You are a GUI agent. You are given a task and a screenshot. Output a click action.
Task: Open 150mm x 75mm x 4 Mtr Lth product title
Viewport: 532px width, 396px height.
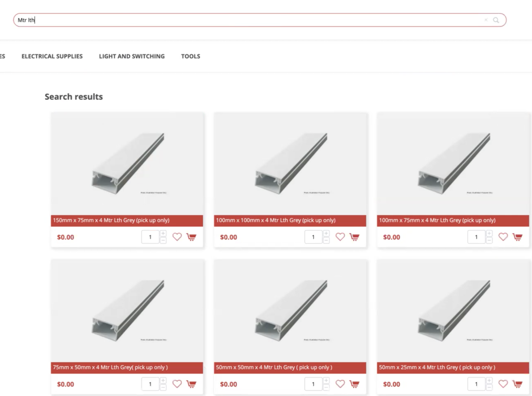[x=111, y=220]
